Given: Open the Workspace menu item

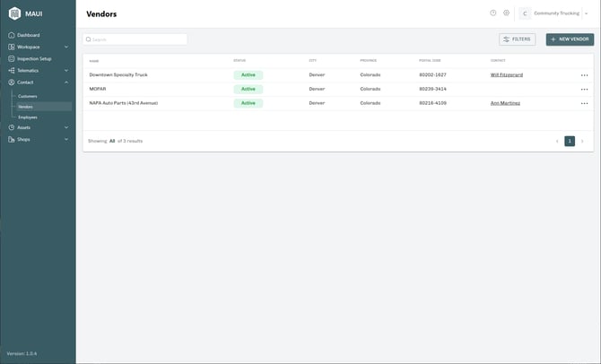Looking at the screenshot, I should pos(29,48).
